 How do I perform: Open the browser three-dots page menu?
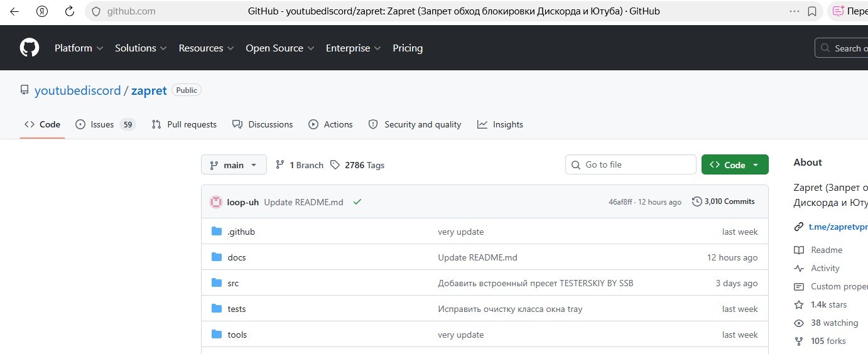(794, 11)
